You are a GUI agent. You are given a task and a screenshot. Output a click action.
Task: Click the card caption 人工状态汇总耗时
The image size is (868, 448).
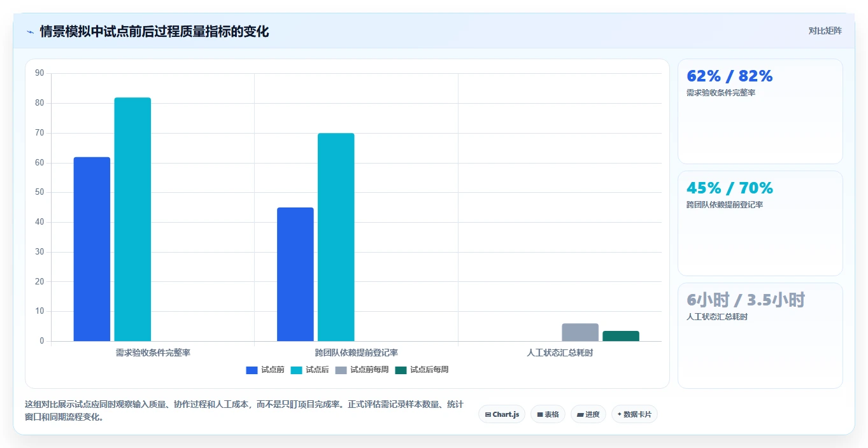[717, 317]
